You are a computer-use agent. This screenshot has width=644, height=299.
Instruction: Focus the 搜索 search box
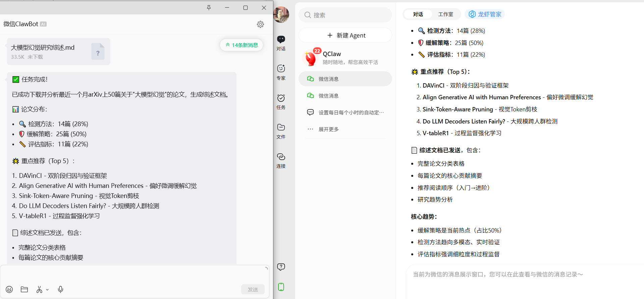pyautogui.click(x=345, y=15)
